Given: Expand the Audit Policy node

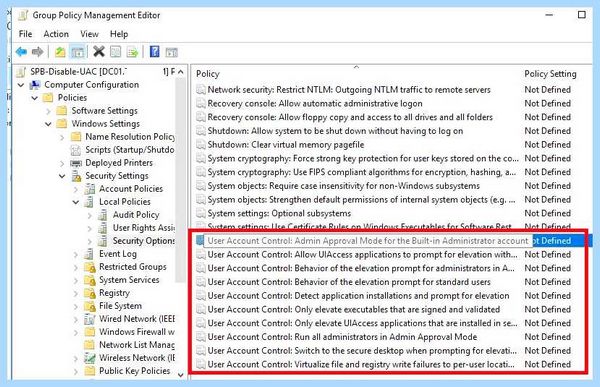Looking at the screenshot, I should 90,215.
